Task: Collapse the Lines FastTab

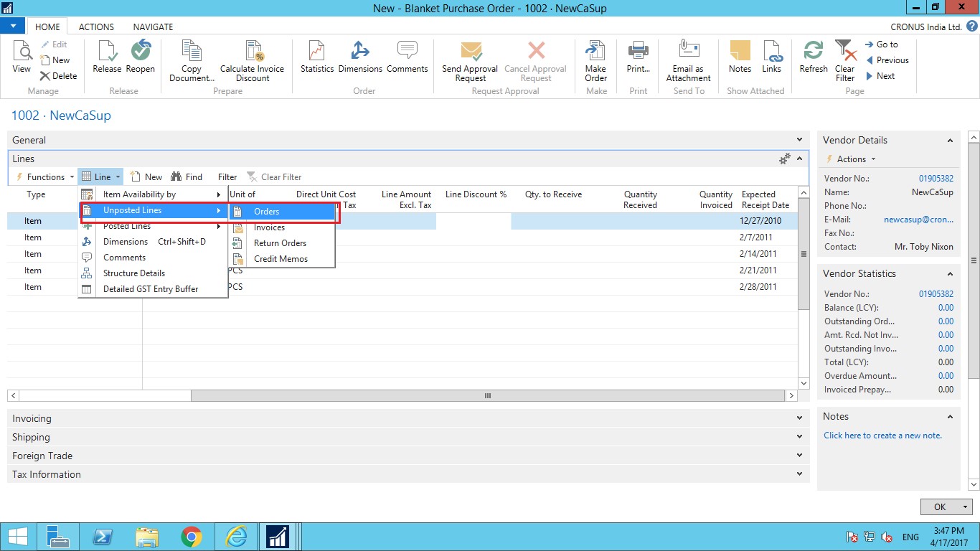Action: [800, 159]
